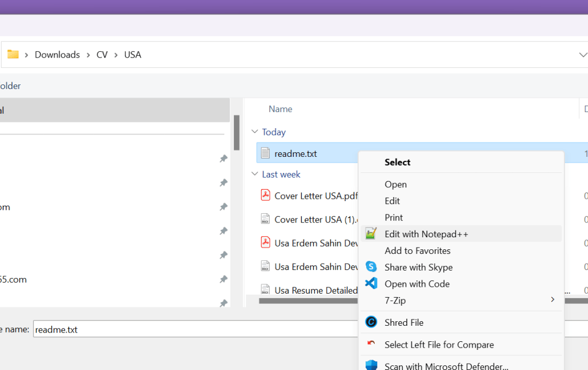Click the Notepad++ icon in context menu
The image size is (588, 370).
[371, 233]
